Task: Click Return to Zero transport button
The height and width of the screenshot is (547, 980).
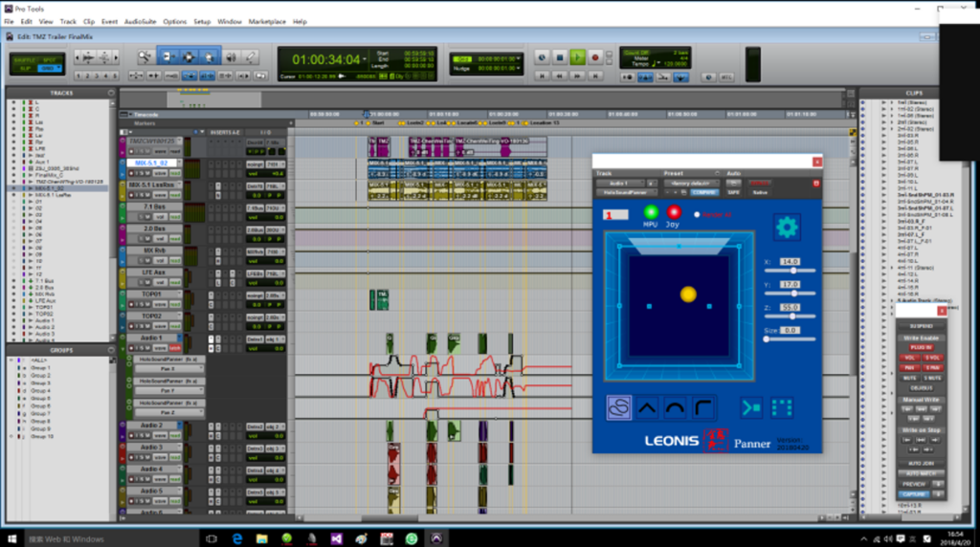Action: (542, 77)
